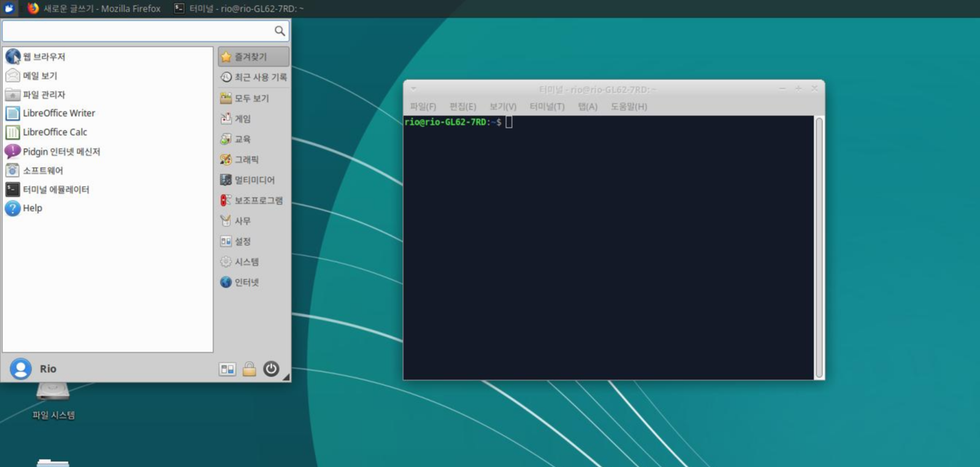Screen dimensions: 980x467
Task: Select the 사무 category
Action: [x=253, y=220]
